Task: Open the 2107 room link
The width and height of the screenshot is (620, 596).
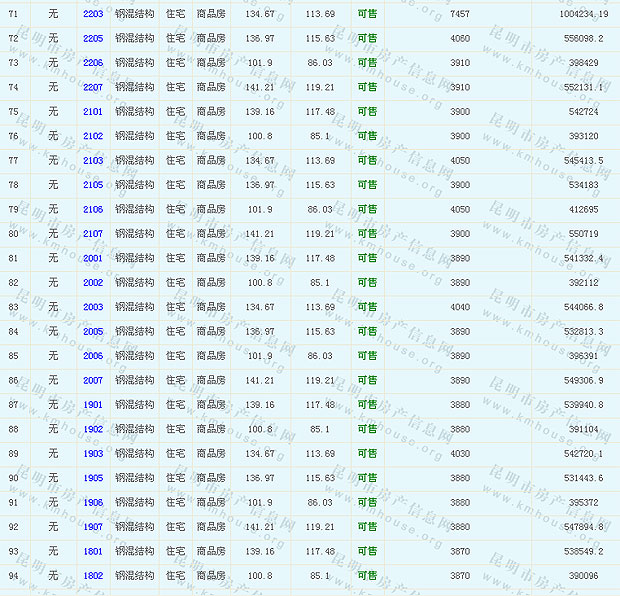Action: (x=93, y=234)
